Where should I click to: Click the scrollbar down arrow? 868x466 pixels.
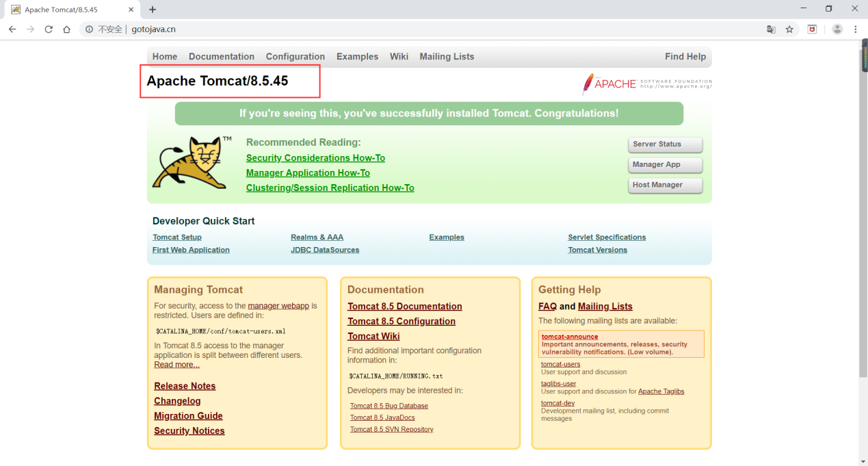coord(863,461)
